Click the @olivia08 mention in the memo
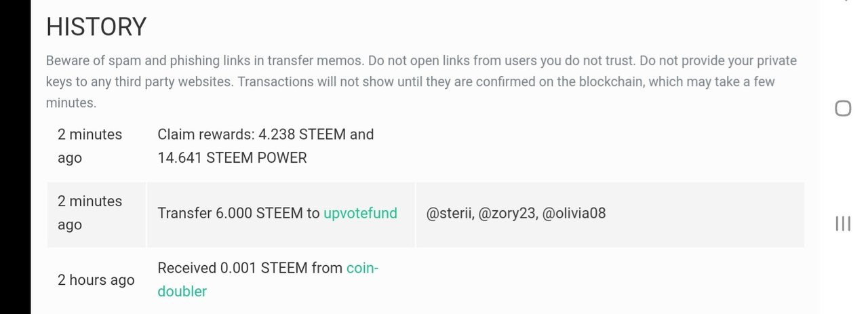The image size is (868, 314). (x=574, y=213)
